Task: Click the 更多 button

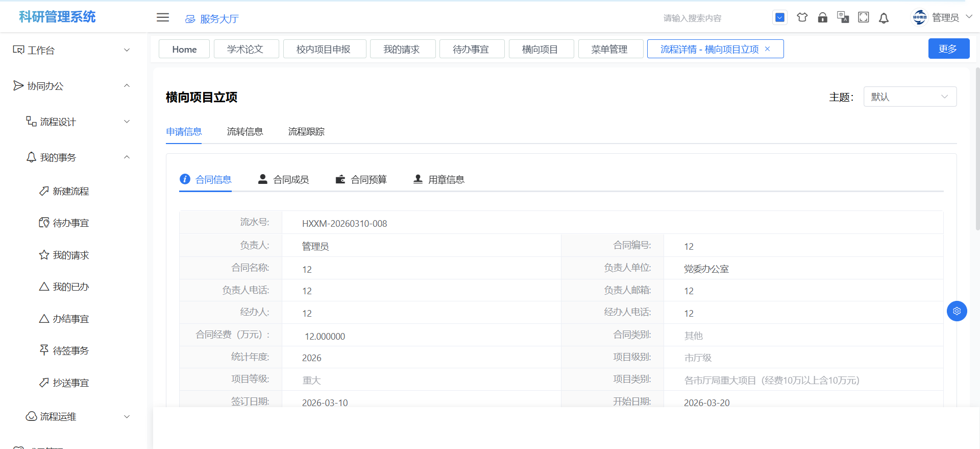Action: point(948,49)
